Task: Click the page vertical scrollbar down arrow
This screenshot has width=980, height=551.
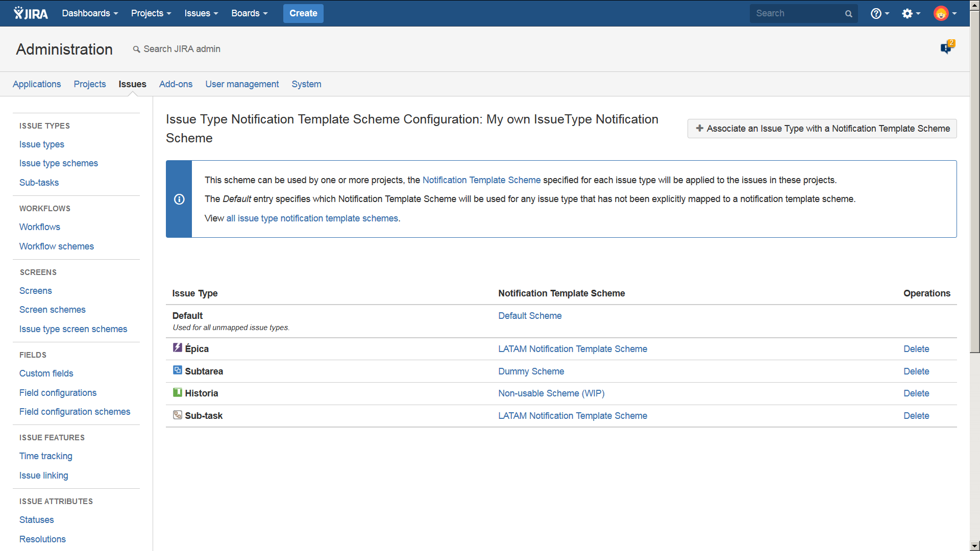Action: (974, 545)
